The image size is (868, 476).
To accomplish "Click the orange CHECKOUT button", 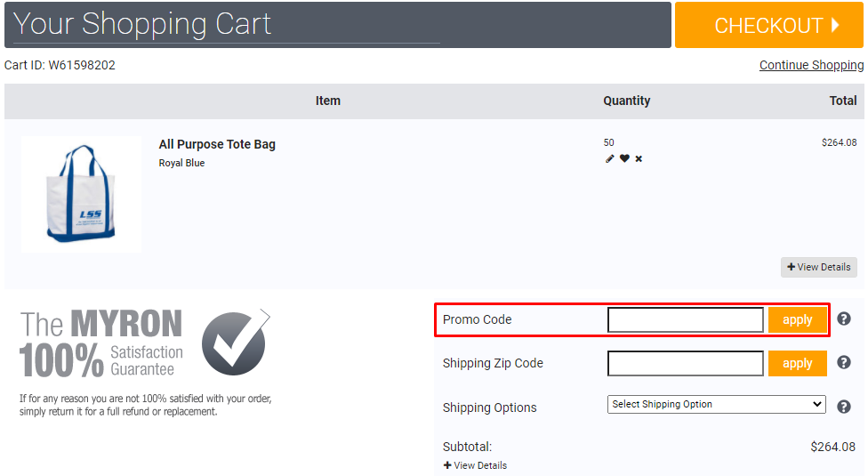I will click(x=769, y=25).
